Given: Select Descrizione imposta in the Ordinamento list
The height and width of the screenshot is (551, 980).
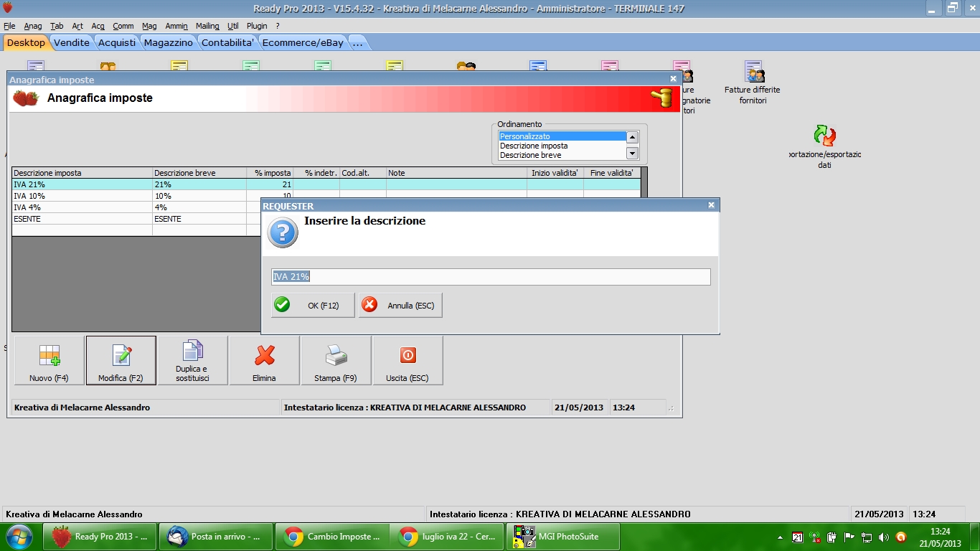Looking at the screenshot, I should 562,146.
